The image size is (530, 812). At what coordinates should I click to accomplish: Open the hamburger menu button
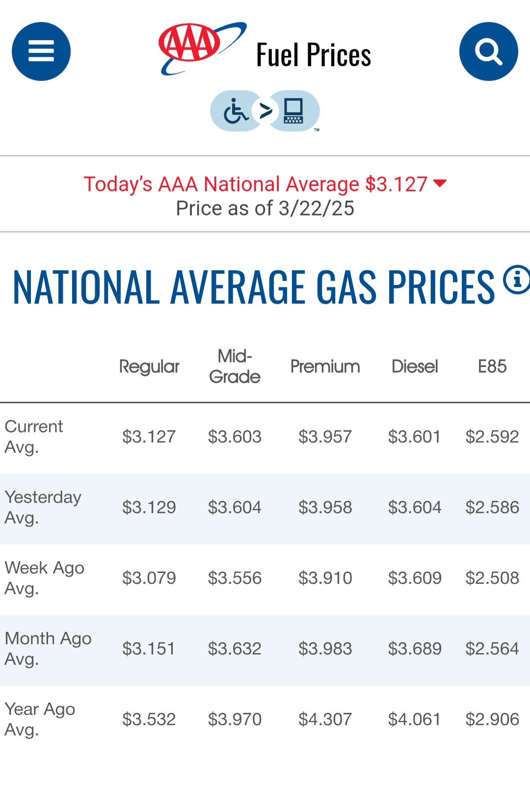click(x=41, y=52)
